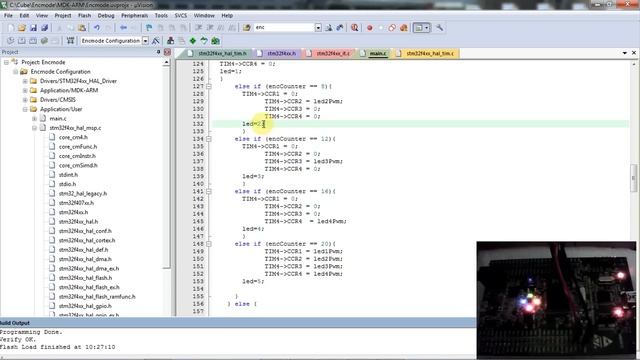Insert or remove breakpoint with the red dot
The height and width of the screenshot is (360, 640).
(370, 28)
